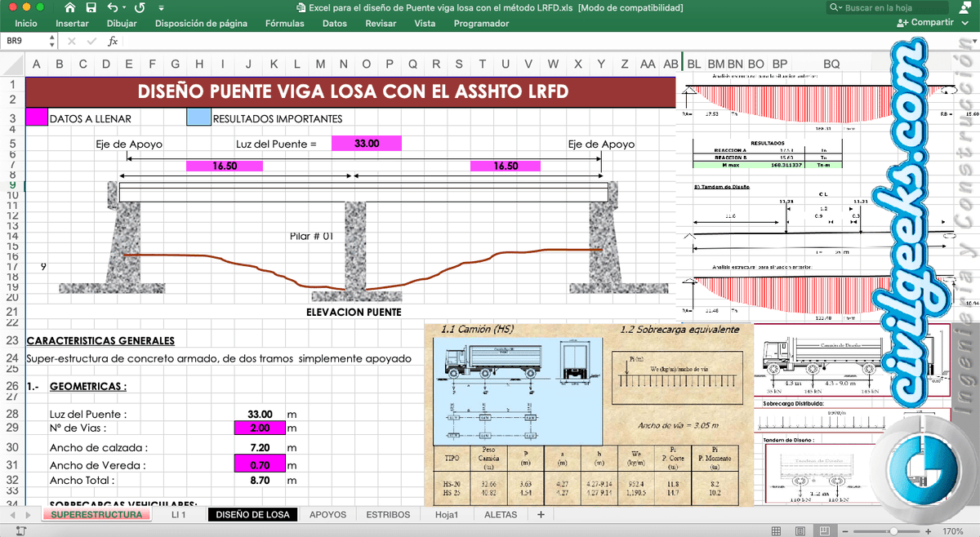Undo the last action
The image size is (980, 537).
coord(113,7)
